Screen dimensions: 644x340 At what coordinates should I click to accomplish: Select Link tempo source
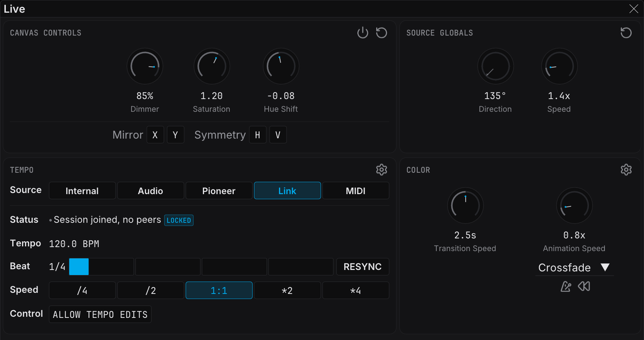pyautogui.click(x=287, y=191)
